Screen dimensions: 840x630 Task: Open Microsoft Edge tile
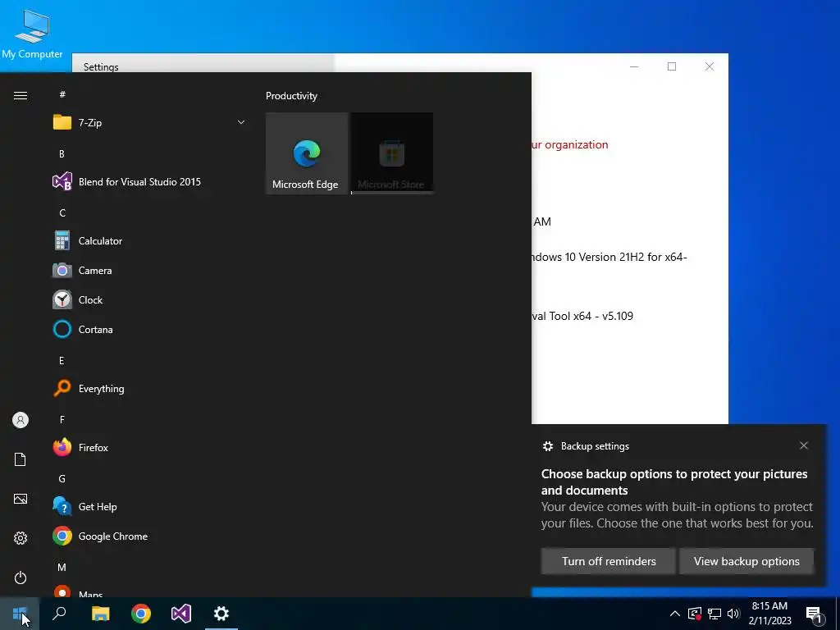pyautogui.click(x=307, y=153)
